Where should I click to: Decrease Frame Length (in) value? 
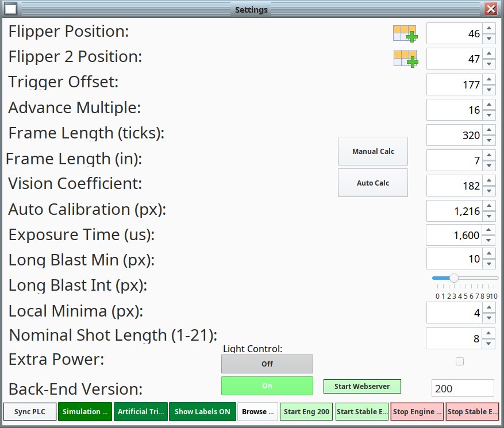click(489, 165)
